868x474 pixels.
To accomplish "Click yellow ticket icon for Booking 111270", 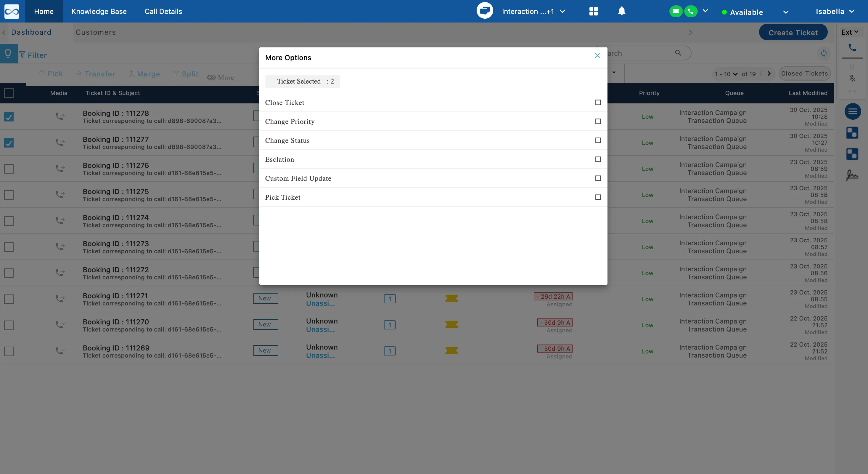I will click(x=451, y=324).
